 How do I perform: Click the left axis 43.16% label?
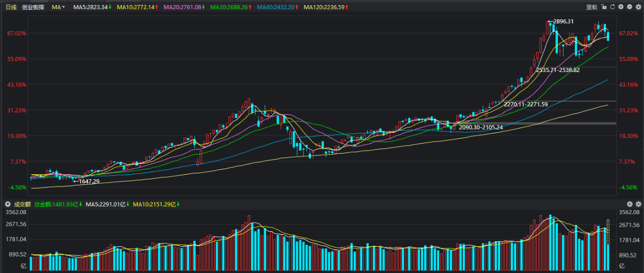click(17, 85)
